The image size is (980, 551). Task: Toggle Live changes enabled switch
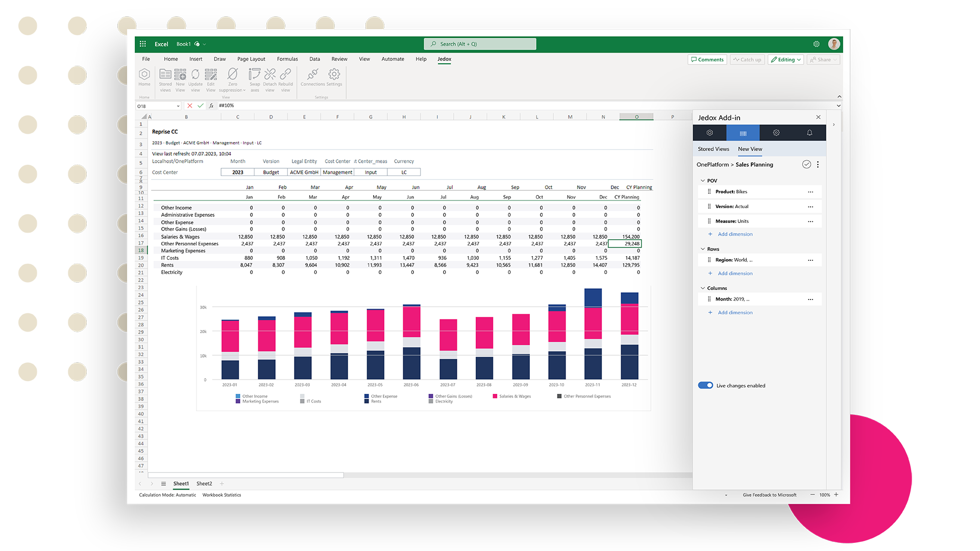click(705, 385)
